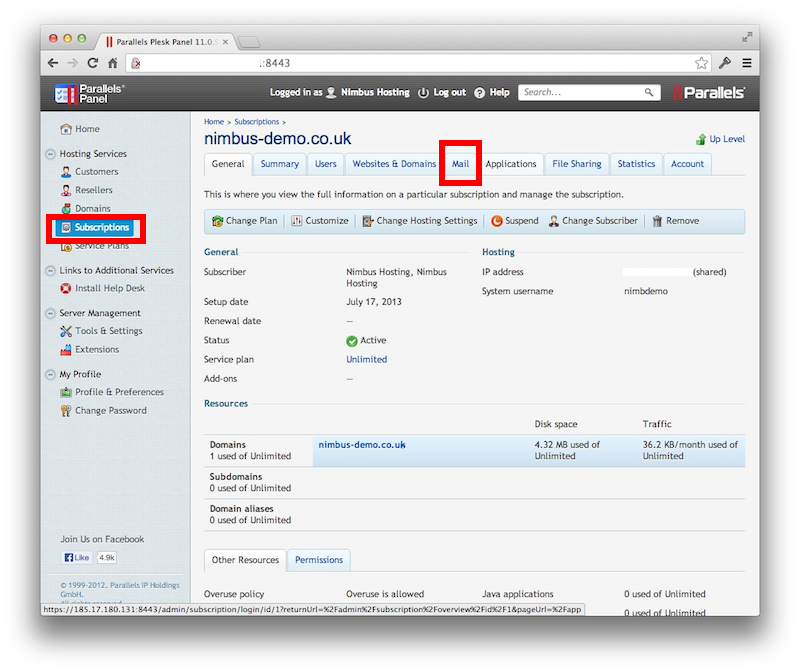Click the Change Subscriber button

point(593,221)
